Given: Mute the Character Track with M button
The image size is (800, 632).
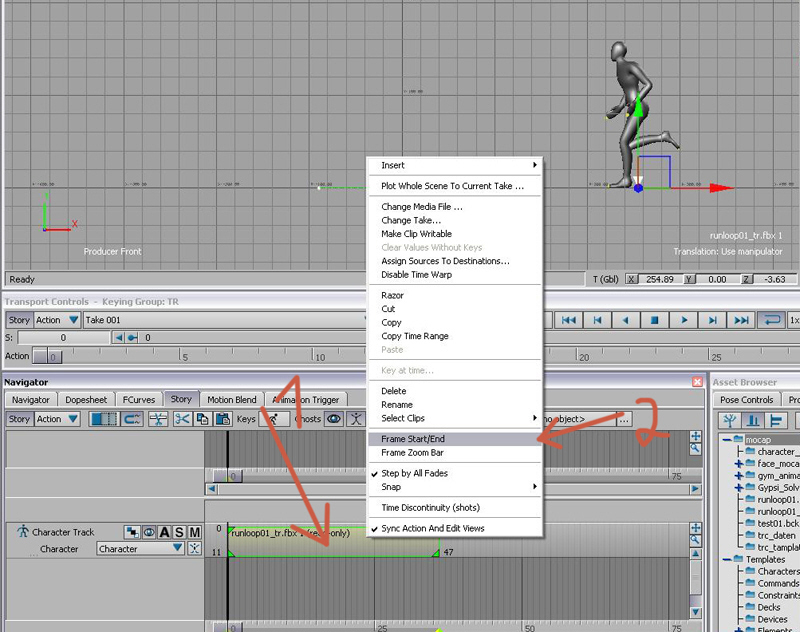Looking at the screenshot, I should click(194, 532).
